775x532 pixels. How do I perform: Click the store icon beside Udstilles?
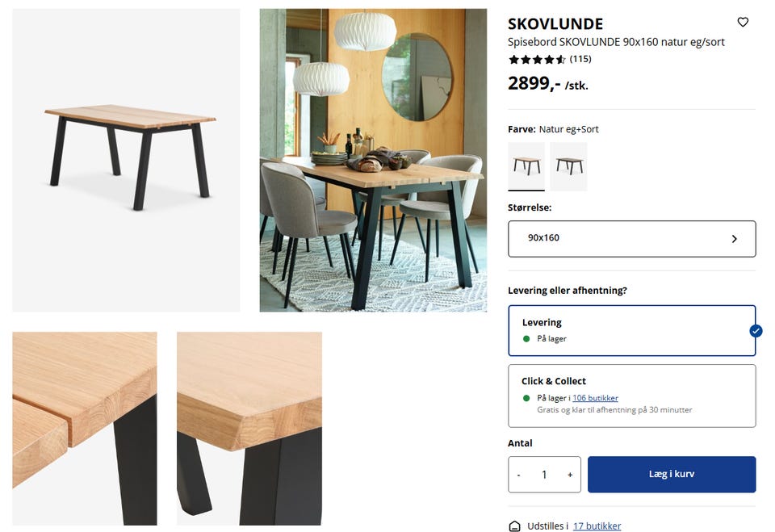(x=514, y=526)
